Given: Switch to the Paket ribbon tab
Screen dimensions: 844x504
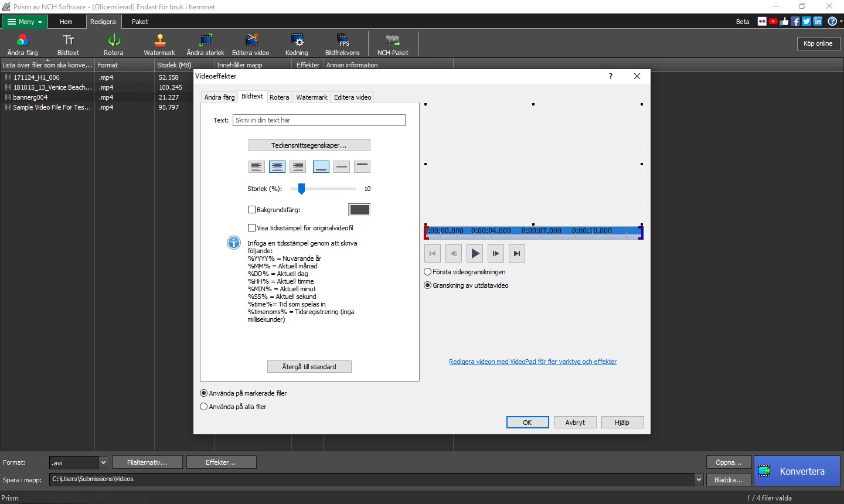Looking at the screenshot, I should point(140,22).
